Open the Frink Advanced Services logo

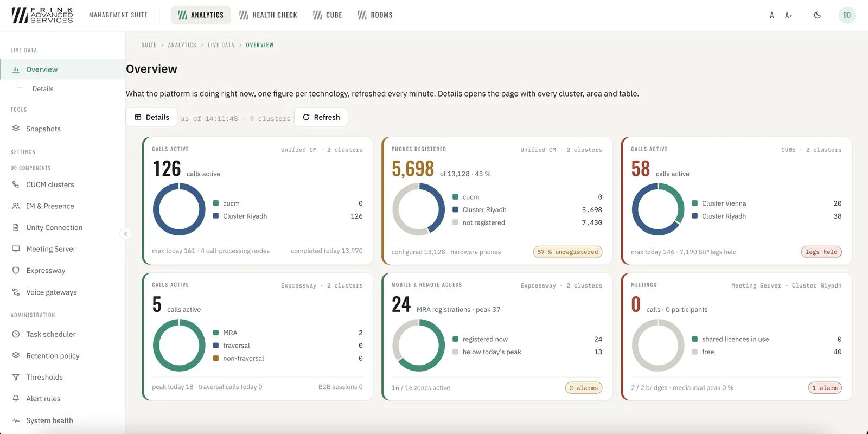(x=42, y=15)
